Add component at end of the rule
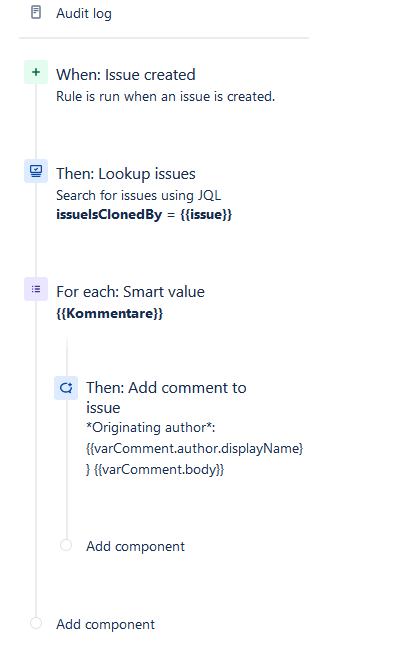Screen dimensions: 414x662 106,624
